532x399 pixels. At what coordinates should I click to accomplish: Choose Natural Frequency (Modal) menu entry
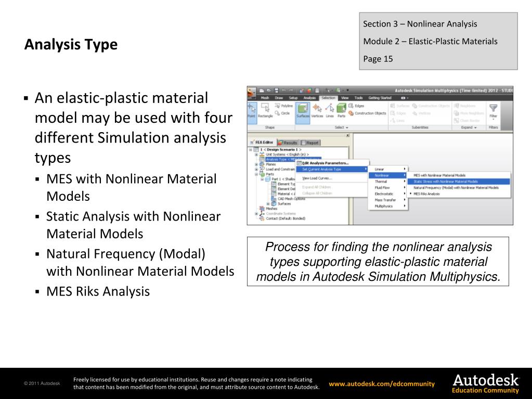click(x=459, y=188)
